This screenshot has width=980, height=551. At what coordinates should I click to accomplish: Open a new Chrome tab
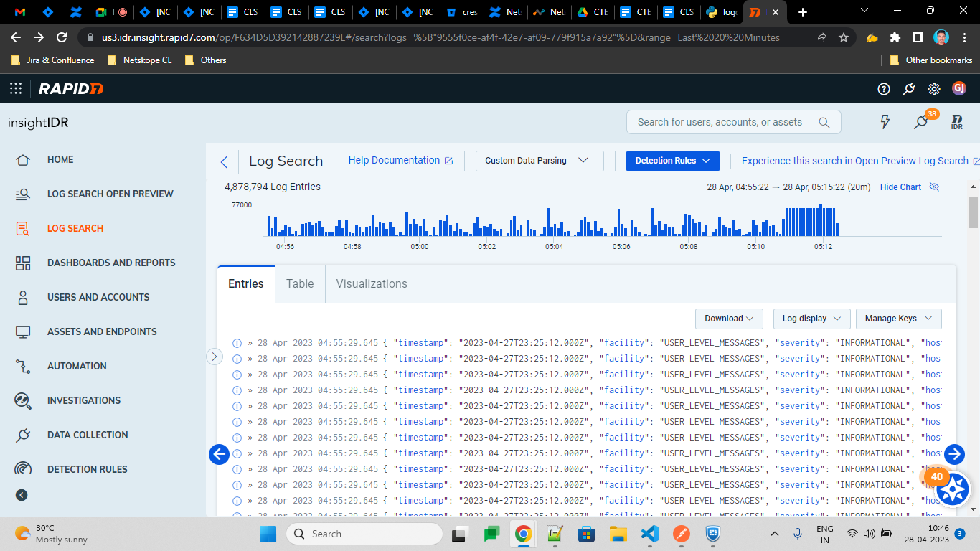803,12
